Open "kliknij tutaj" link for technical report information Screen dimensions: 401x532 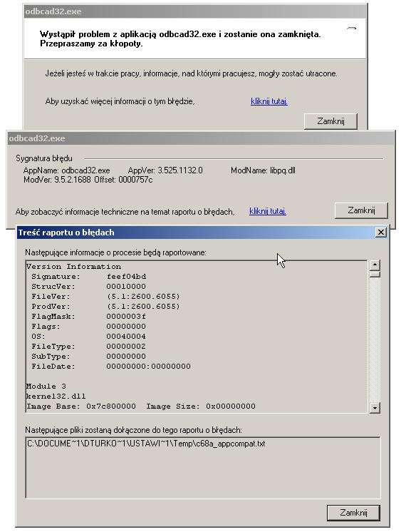pos(267,211)
